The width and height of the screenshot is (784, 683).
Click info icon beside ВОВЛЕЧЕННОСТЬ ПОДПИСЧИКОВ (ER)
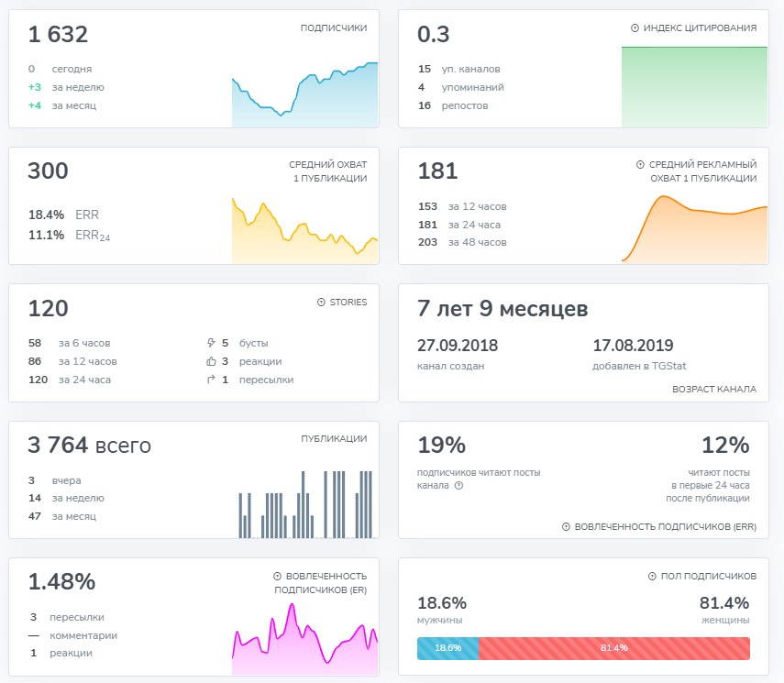click(277, 576)
